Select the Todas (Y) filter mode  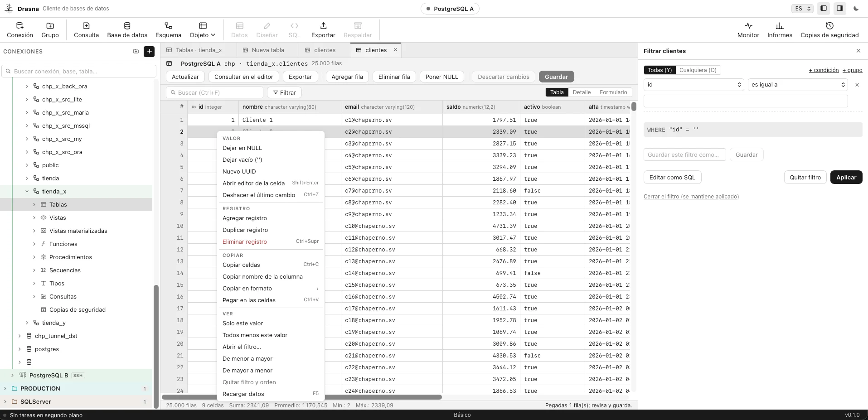659,70
